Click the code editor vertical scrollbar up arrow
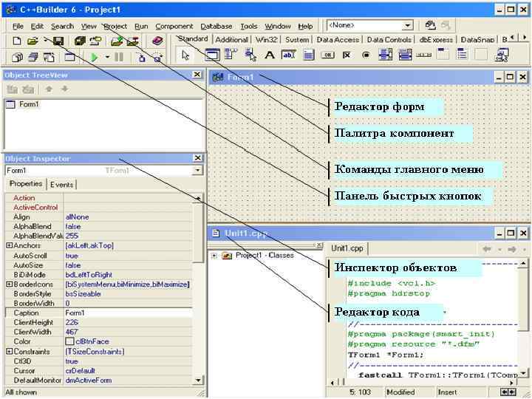The height and width of the screenshot is (399, 532). point(523,263)
